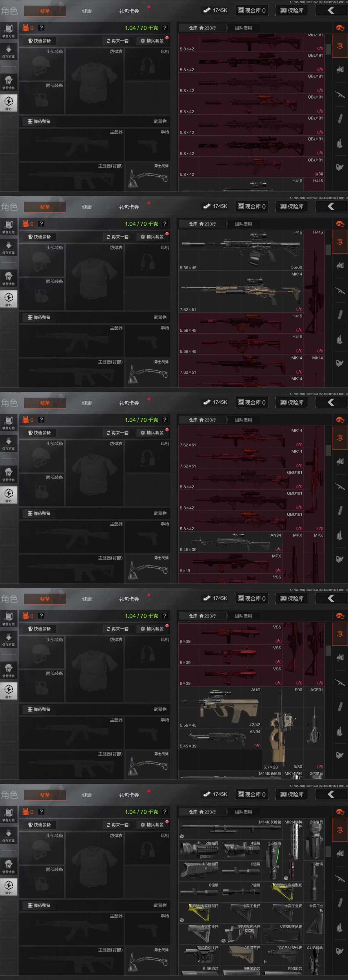This screenshot has height=980, width=348.
Task: Select the AUG rifle showing 42/42
Action: pyautogui.click(x=220, y=708)
